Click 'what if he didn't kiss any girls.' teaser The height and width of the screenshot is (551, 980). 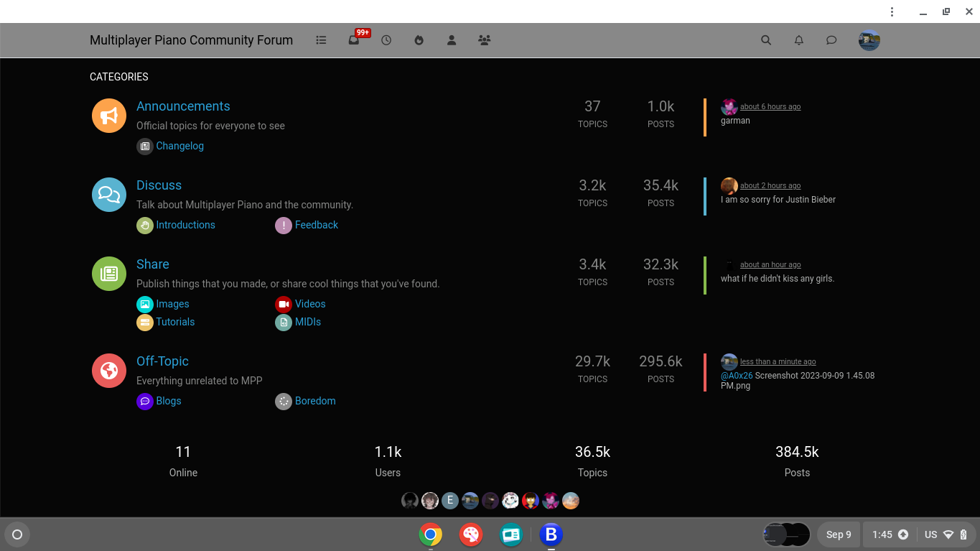click(778, 279)
